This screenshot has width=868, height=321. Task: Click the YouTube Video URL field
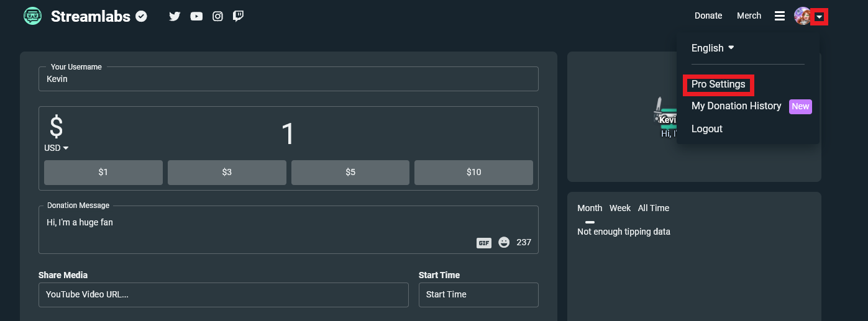224,295
